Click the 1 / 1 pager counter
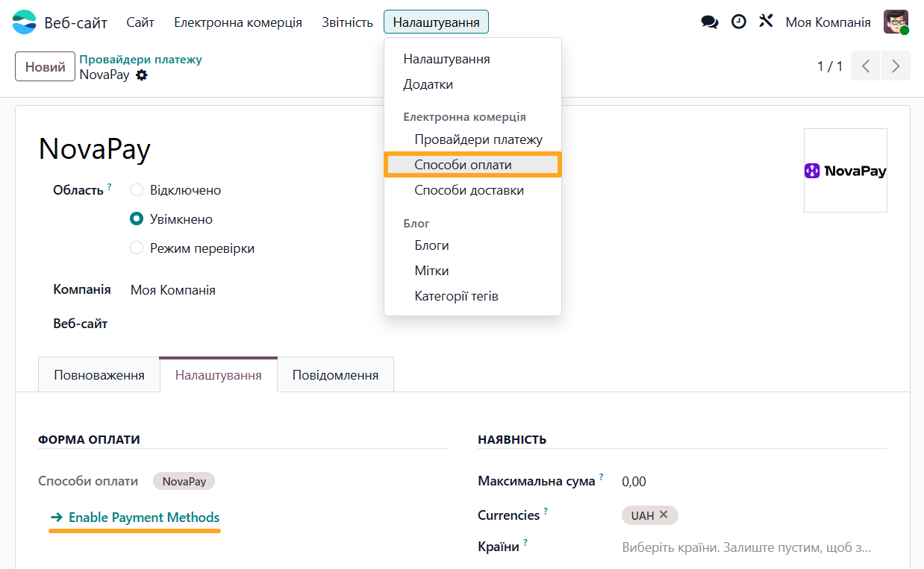The width and height of the screenshot is (924, 569). tap(830, 66)
